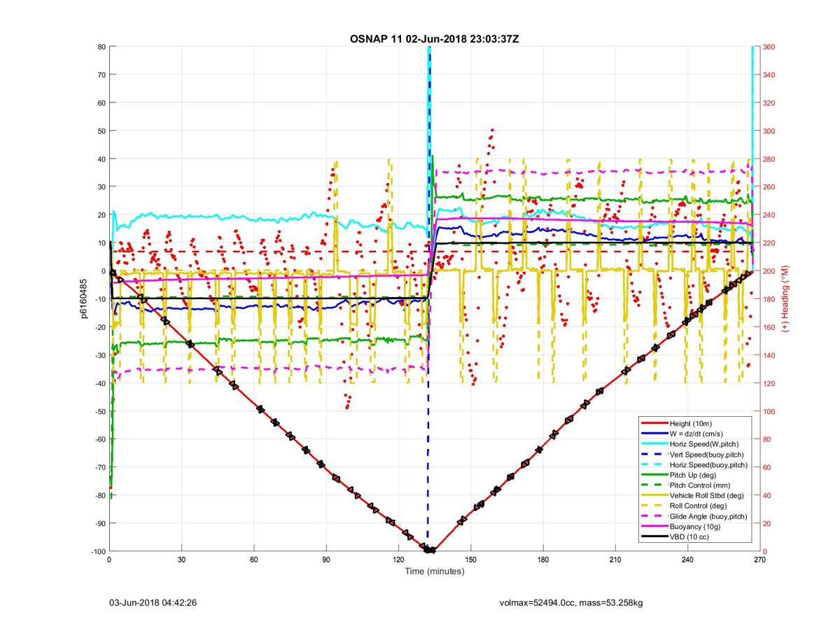Select legend entry "Pitch Up (deg)"
Screen dimensions: 840x620
pyautogui.click(x=694, y=475)
